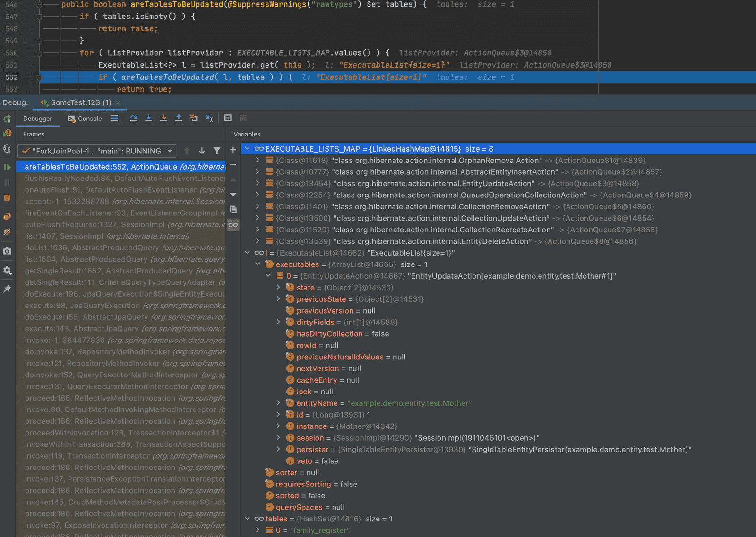Image resolution: width=756 pixels, height=537 pixels.
Task: Toggle auto-test icon in left sidebar
Action: [7, 149]
